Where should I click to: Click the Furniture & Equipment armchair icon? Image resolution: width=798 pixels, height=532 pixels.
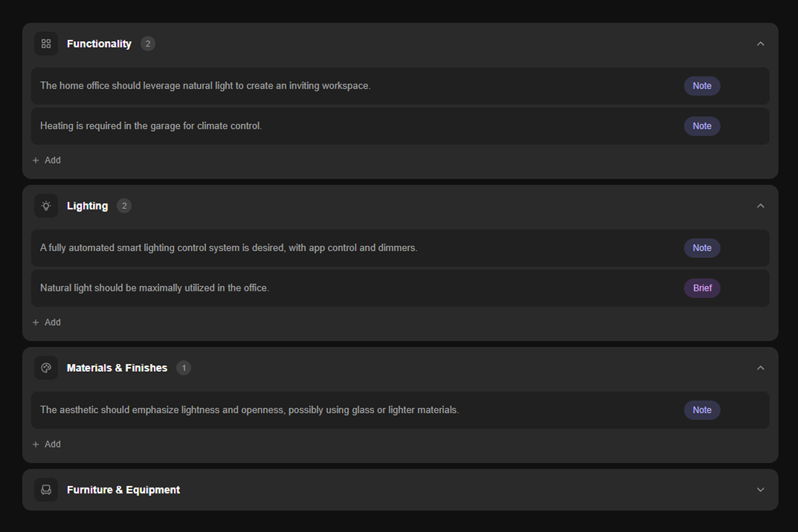[46, 490]
